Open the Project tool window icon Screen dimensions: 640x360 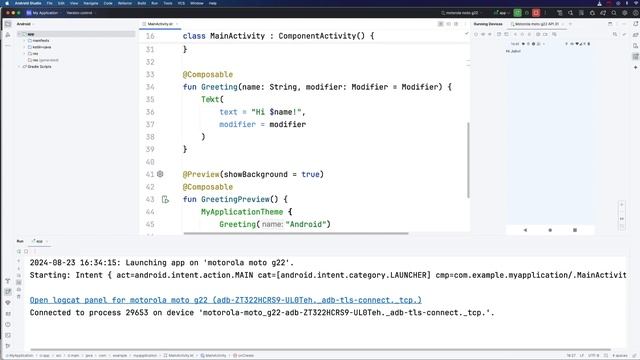(x=8, y=24)
